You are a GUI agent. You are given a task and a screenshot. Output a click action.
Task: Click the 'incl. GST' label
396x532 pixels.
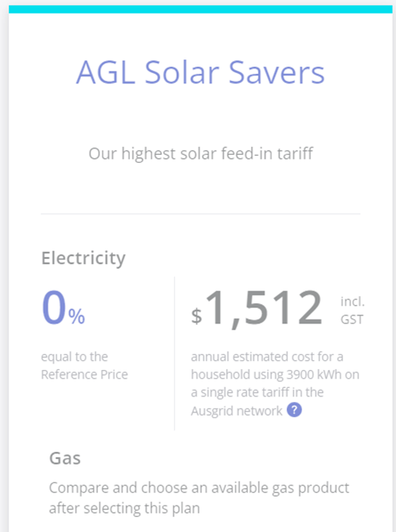[x=352, y=311]
